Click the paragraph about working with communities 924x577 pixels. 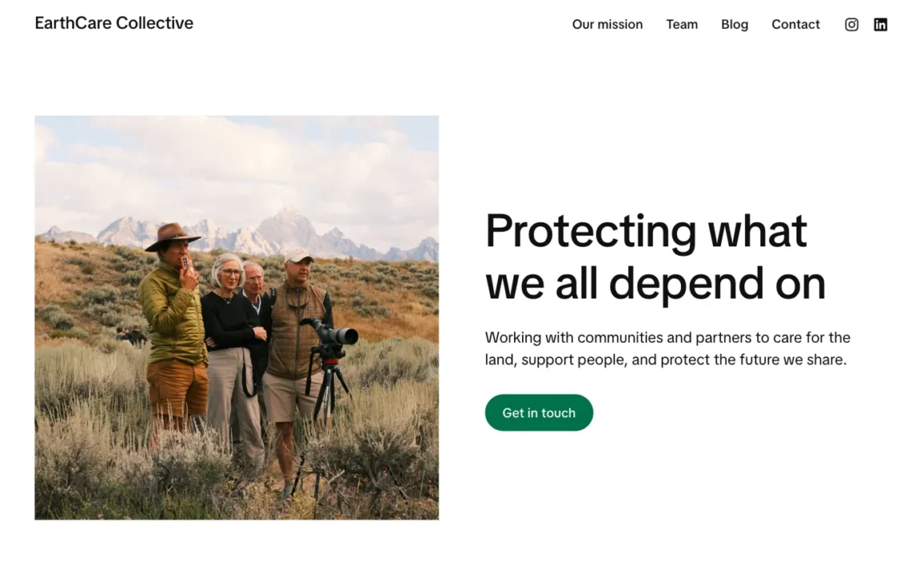pyautogui.click(x=667, y=348)
